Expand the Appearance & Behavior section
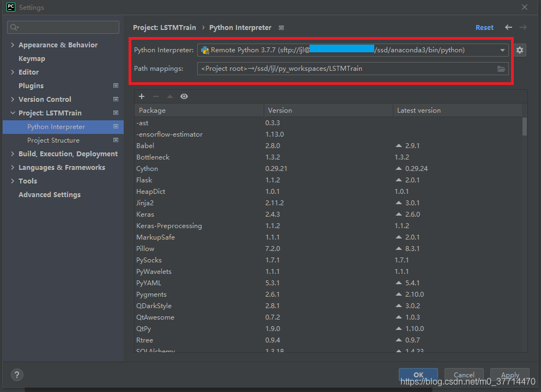The height and width of the screenshot is (392, 541). pyautogui.click(x=13, y=45)
